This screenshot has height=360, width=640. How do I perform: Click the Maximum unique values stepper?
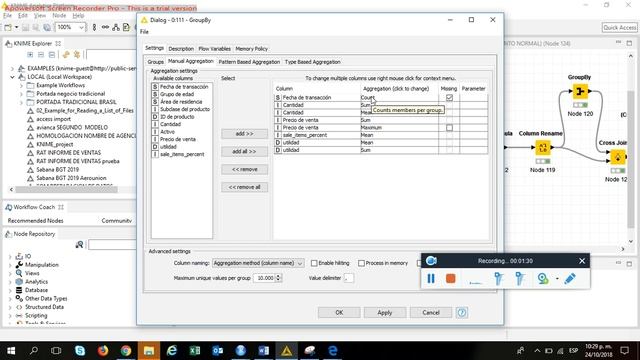coord(279,278)
